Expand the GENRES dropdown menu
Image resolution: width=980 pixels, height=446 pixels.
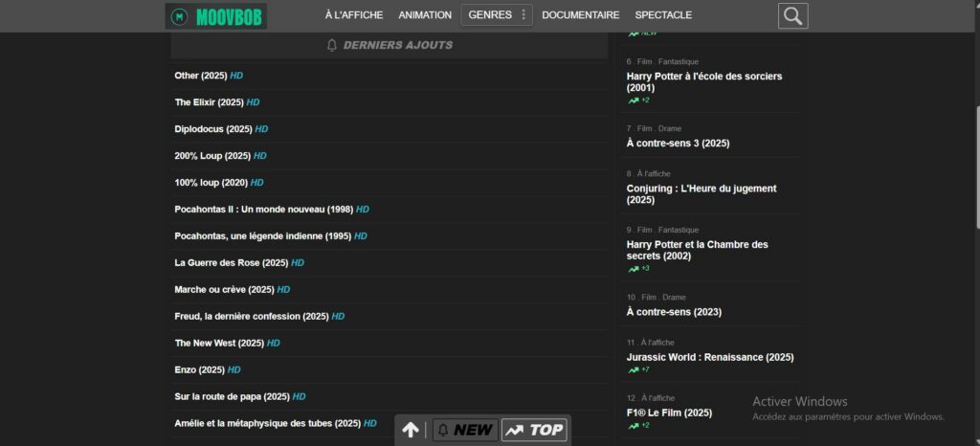[490, 15]
